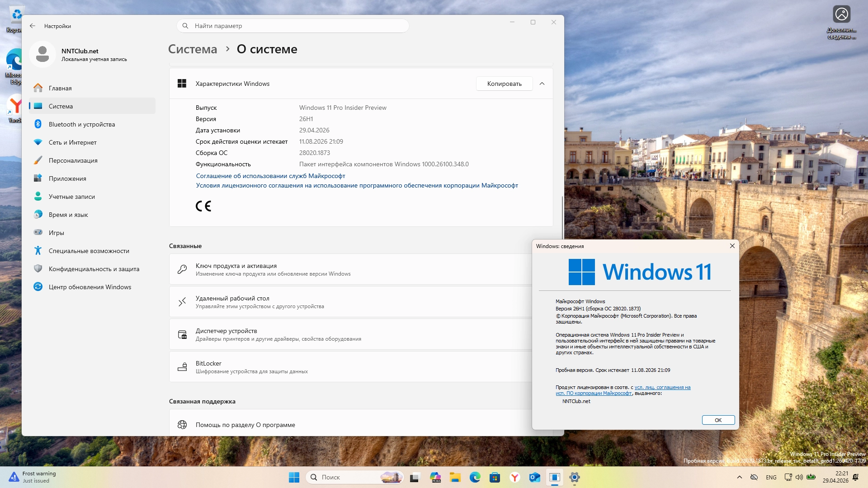Open Соглашение об использовании служб Майкрософт link
This screenshot has height=488, width=868.
(270, 176)
